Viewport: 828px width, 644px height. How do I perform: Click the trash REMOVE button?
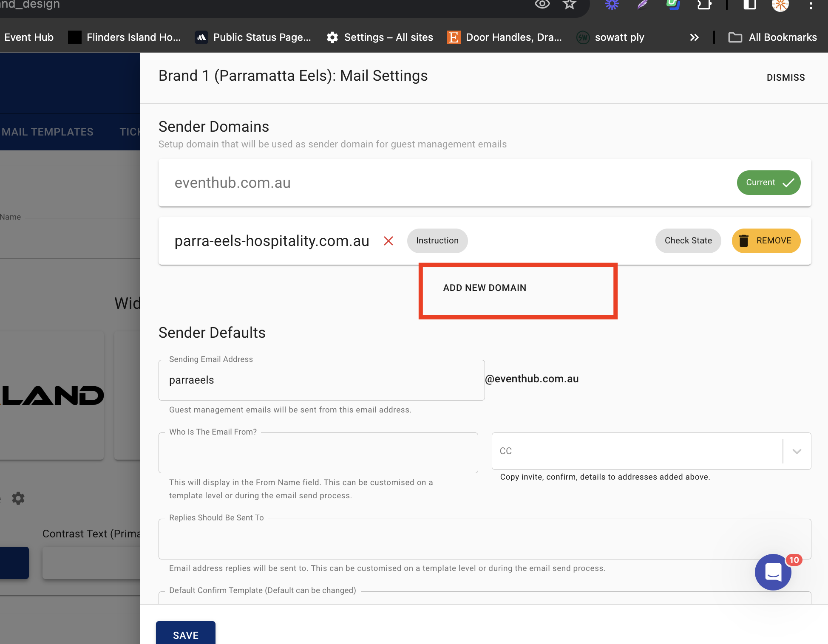[766, 241]
